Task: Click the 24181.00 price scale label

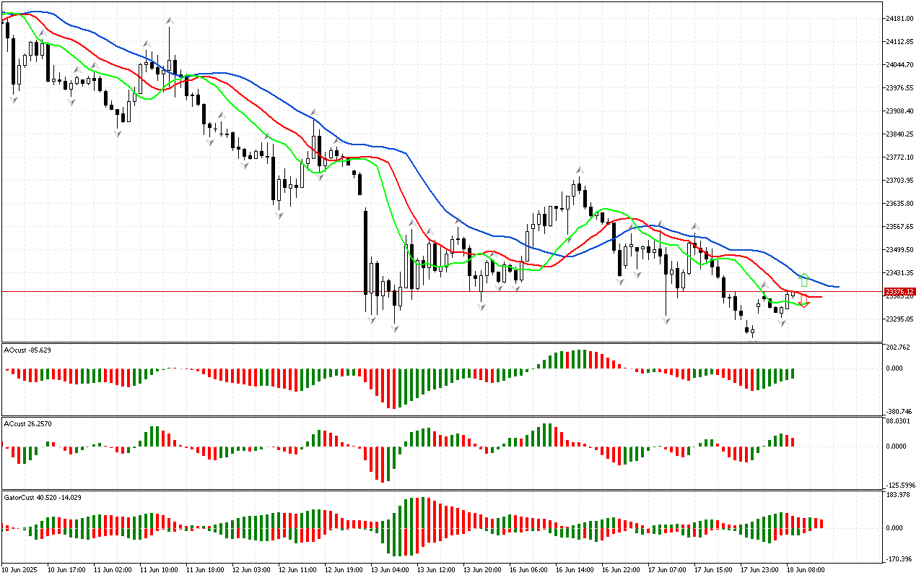Action: click(899, 18)
